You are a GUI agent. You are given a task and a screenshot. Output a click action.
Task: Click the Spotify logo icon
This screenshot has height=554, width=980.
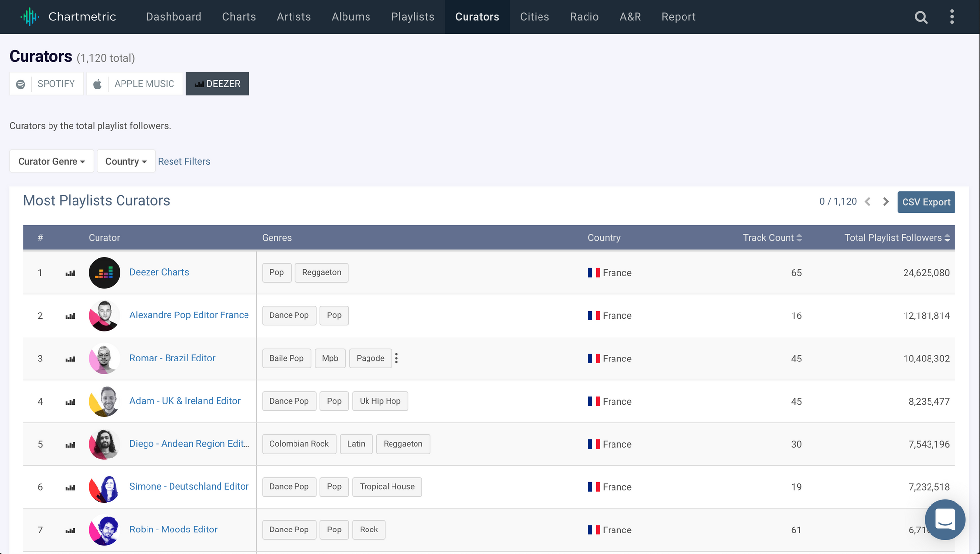21,84
